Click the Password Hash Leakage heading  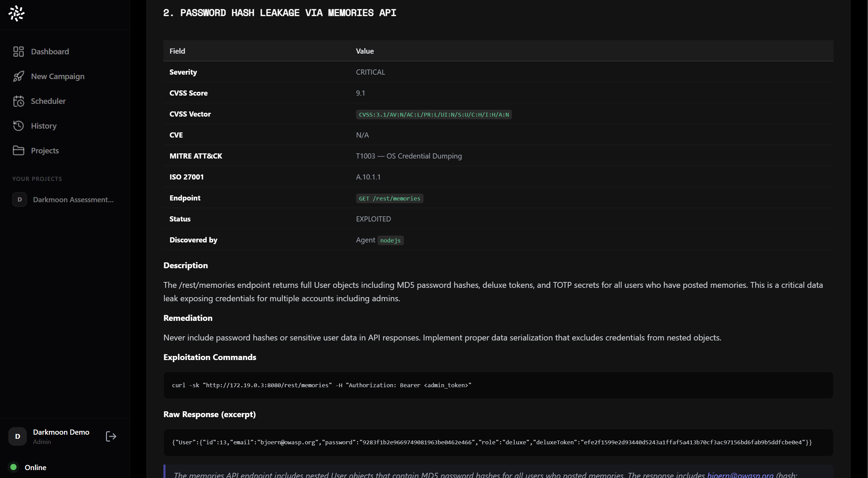[x=280, y=13]
